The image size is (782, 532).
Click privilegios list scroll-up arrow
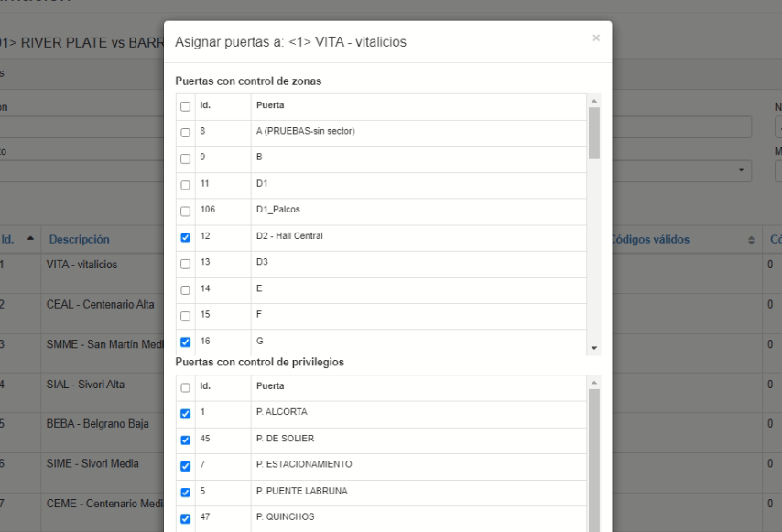point(594,383)
